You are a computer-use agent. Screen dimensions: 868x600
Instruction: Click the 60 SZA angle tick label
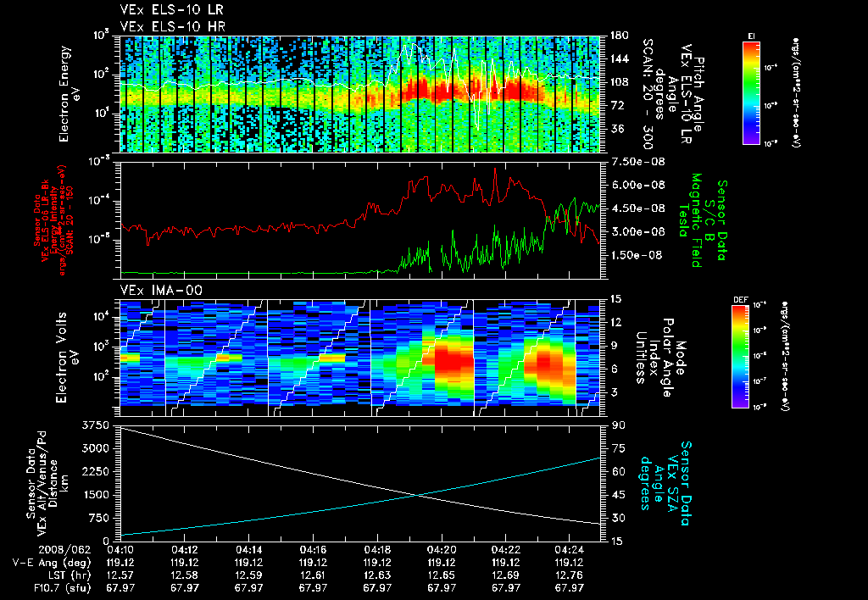tap(617, 471)
